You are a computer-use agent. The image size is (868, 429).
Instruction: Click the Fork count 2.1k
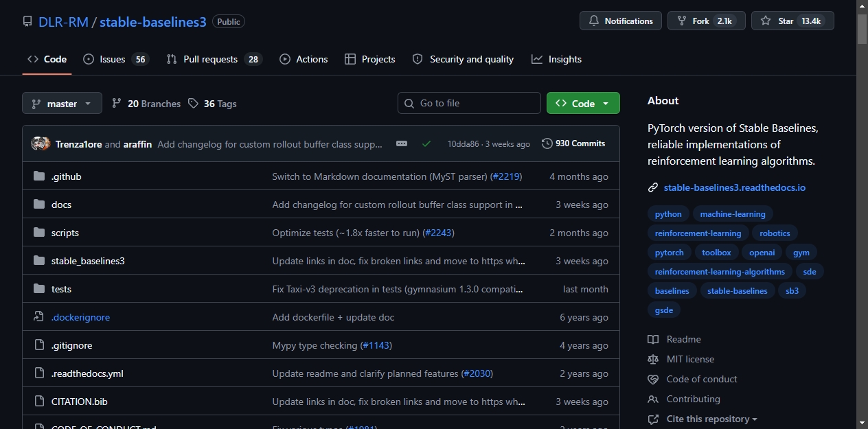tap(724, 21)
